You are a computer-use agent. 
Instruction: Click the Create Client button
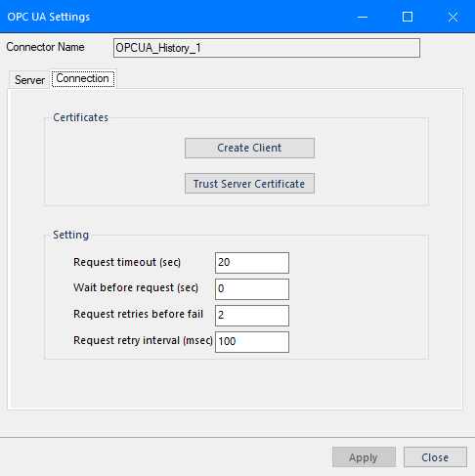point(249,148)
